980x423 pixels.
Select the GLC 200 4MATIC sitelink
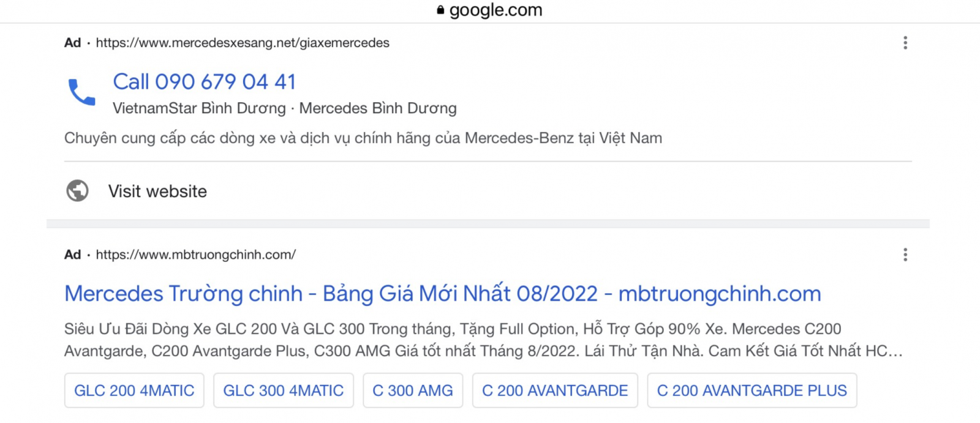(134, 391)
